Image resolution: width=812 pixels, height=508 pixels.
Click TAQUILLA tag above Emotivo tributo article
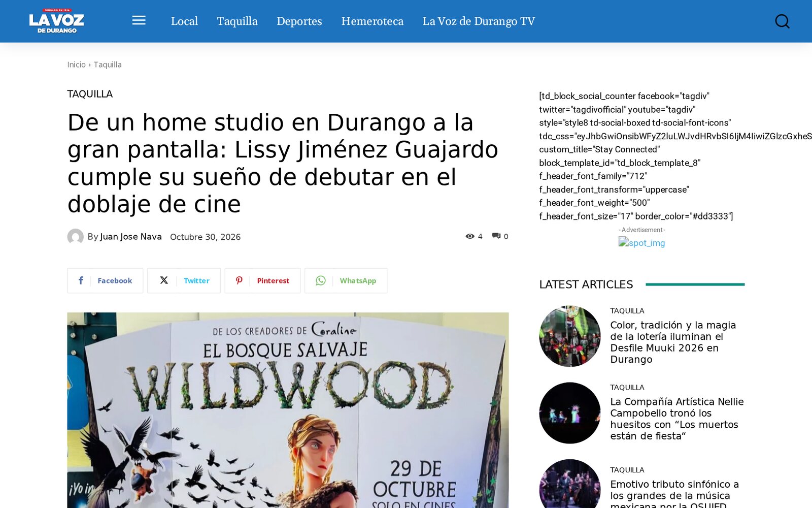point(627,470)
